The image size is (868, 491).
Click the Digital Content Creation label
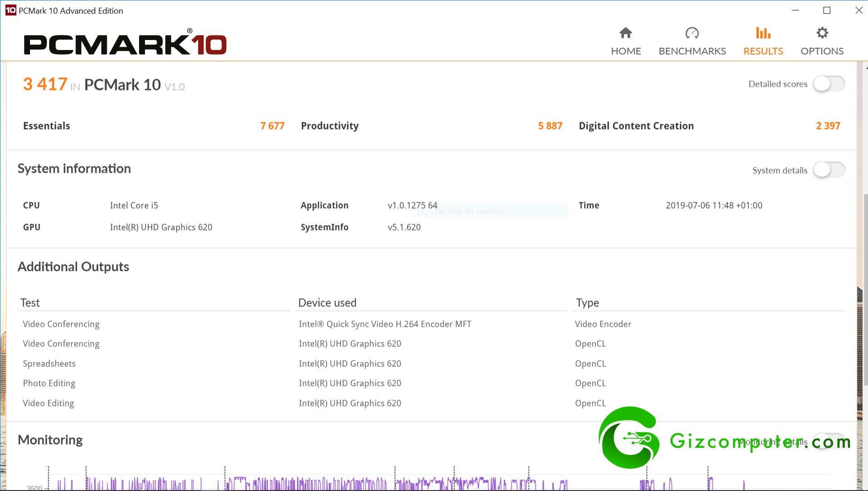[x=636, y=126]
